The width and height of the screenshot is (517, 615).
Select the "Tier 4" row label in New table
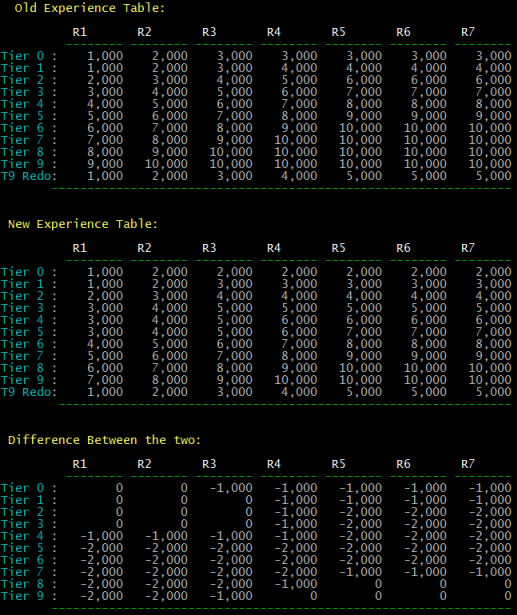click(22, 320)
